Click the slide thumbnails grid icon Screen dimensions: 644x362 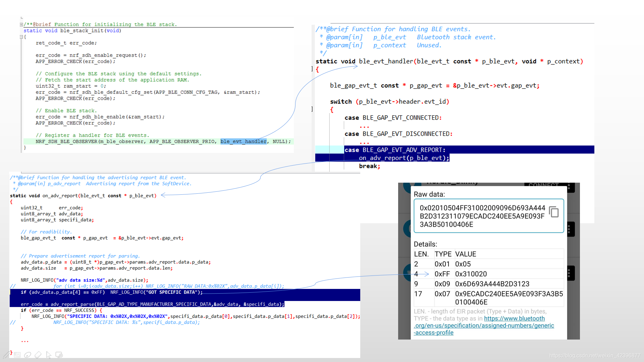[x=17, y=355]
